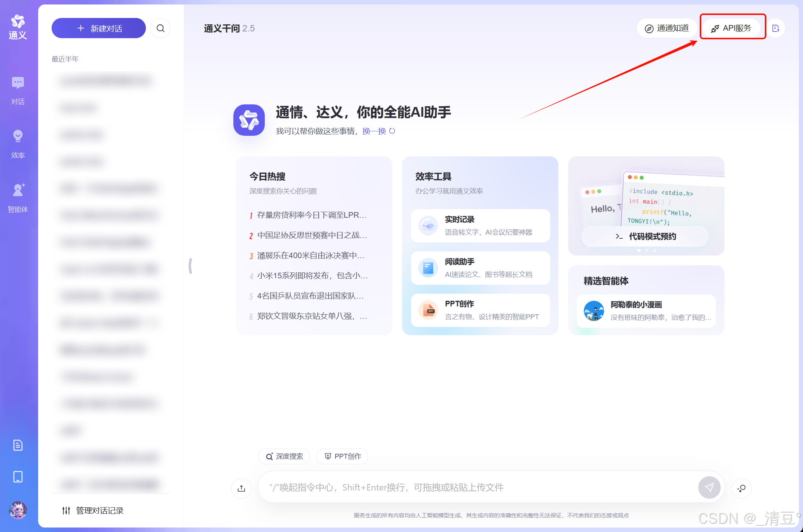
Task: Click the 实时记录 wave icon
Action: tap(428, 226)
